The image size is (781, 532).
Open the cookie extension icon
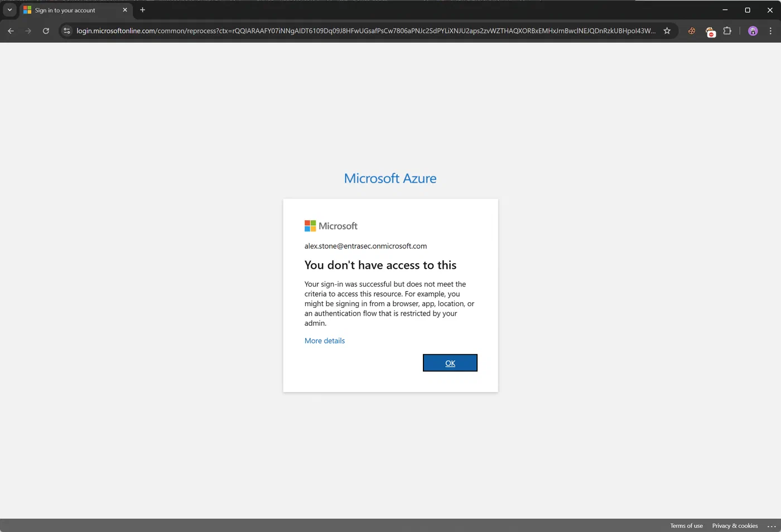(692, 31)
